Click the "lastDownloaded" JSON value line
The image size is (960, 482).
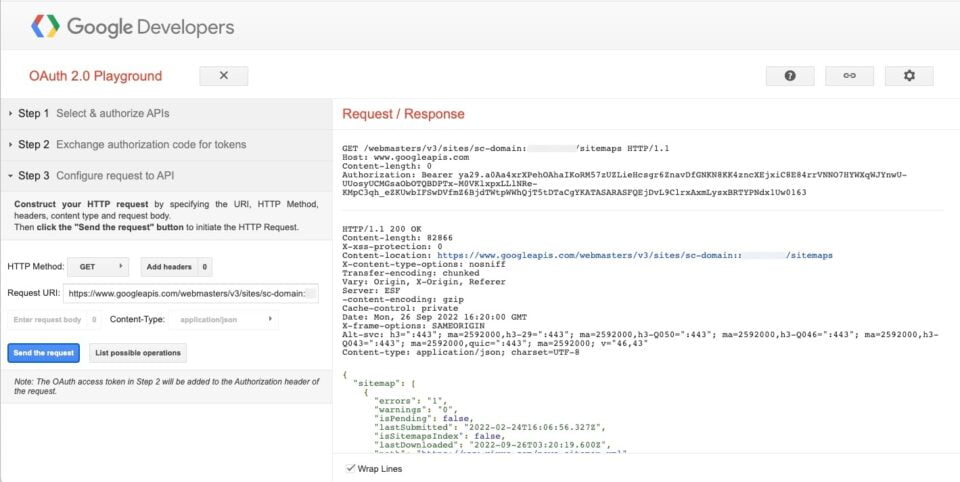coord(492,445)
